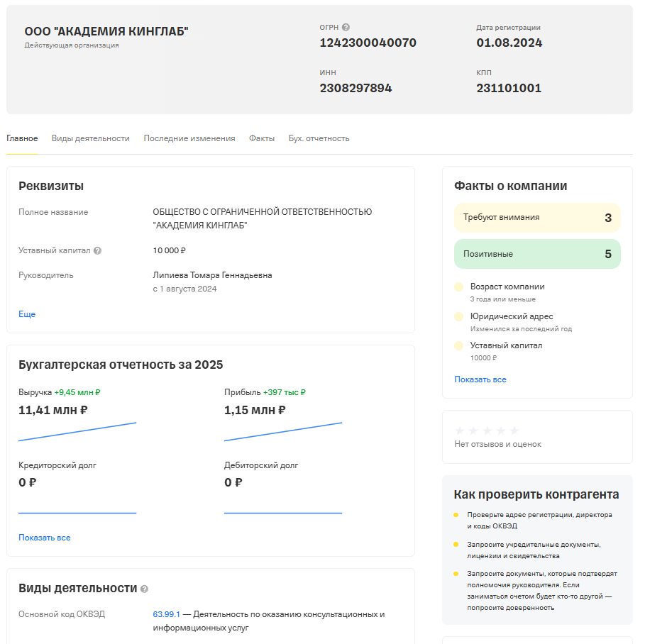
Task: Expand requisites with the Еще link
Action: [27, 314]
